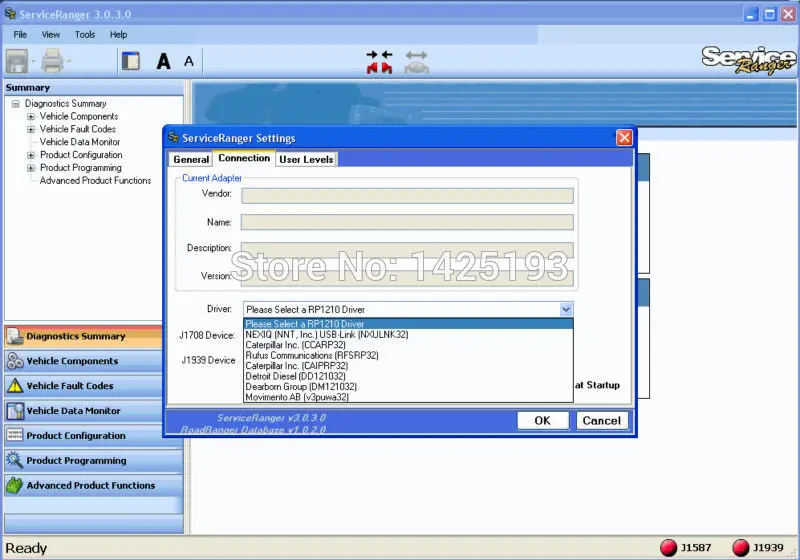This screenshot has width=800, height=560.
Task: Click Vehicle Fault Codes warning icon
Action: tap(15, 386)
